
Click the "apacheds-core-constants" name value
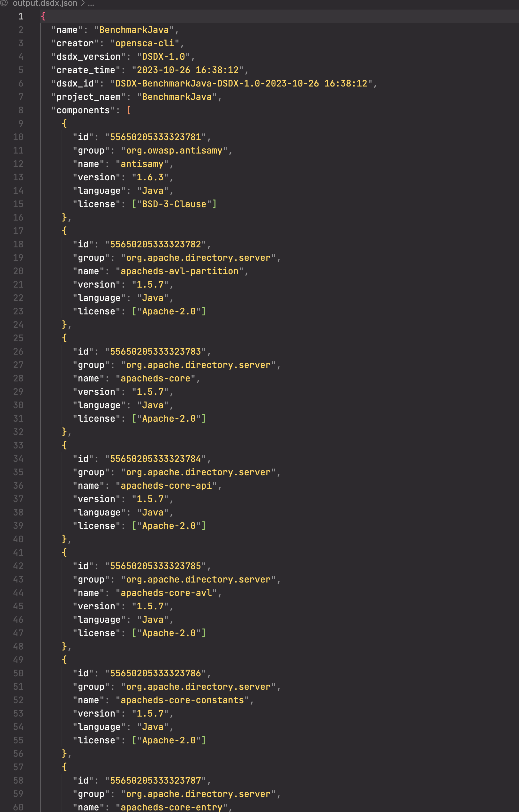click(182, 700)
